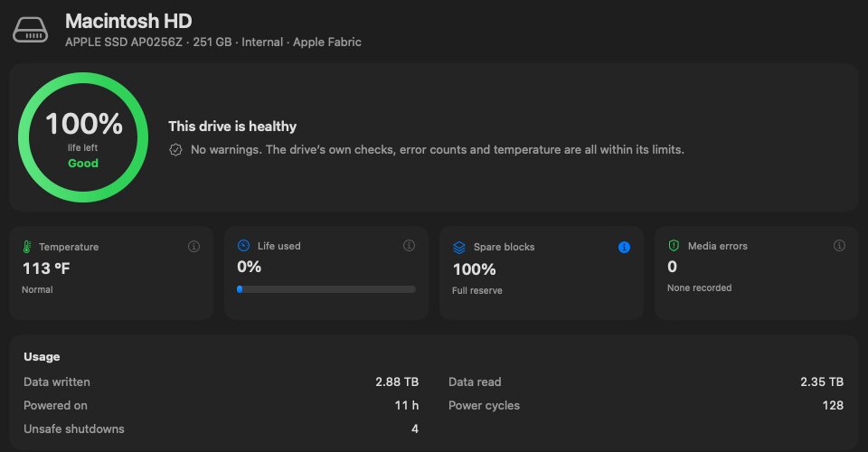Click the 100% life left health ring
Image resolution: width=868 pixels, height=452 pixels.
(x=83, y=137)
